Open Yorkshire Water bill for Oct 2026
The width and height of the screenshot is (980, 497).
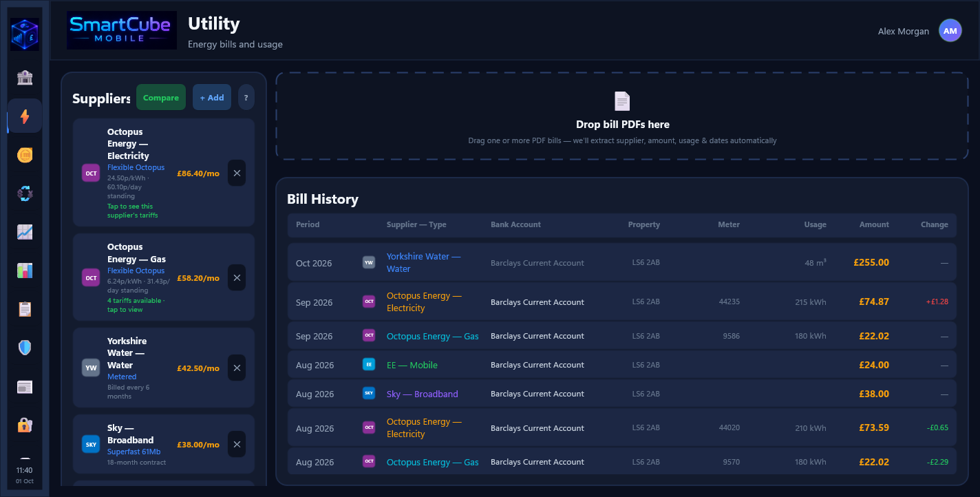[x=622, y=262]
